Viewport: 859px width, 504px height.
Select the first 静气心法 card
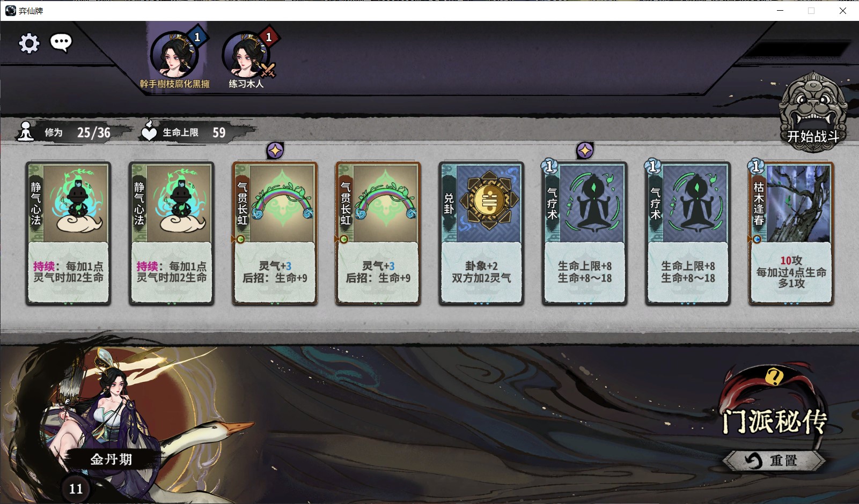[68, 233]
